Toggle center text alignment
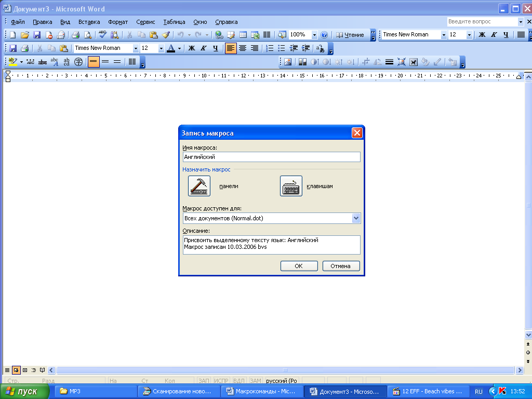Screen dimensions: 532x399 pos(243,48)
